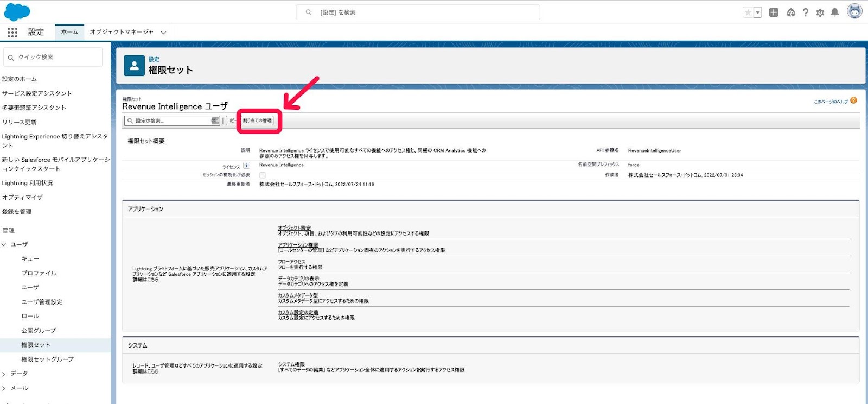
Task: Open the オブジェクトマネージャ tab dropdown chevron
Action: coord(163,33)
